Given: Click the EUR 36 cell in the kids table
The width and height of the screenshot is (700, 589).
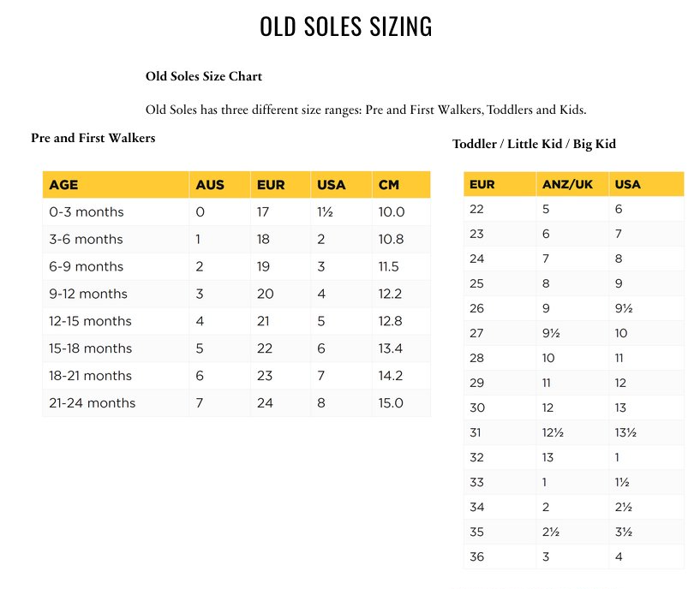Looking at the screenshot, I should tap(477, 556).
